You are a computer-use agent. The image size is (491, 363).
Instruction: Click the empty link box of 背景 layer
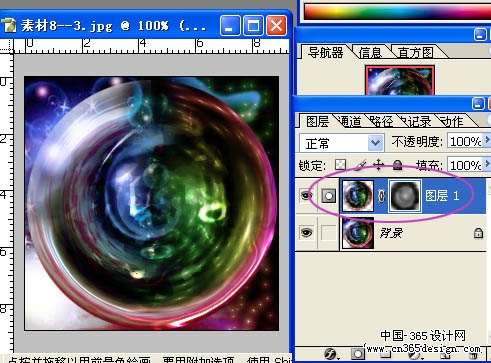point(328,232)
